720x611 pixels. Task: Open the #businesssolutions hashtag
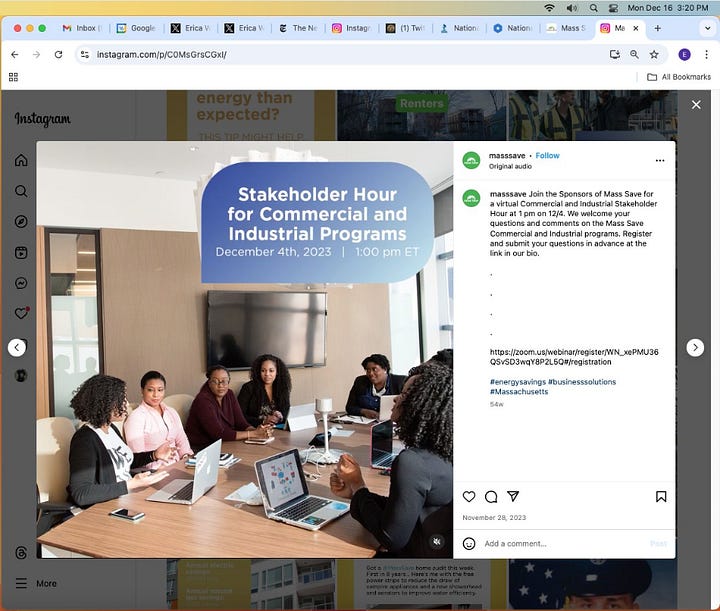tap(582, 381)
